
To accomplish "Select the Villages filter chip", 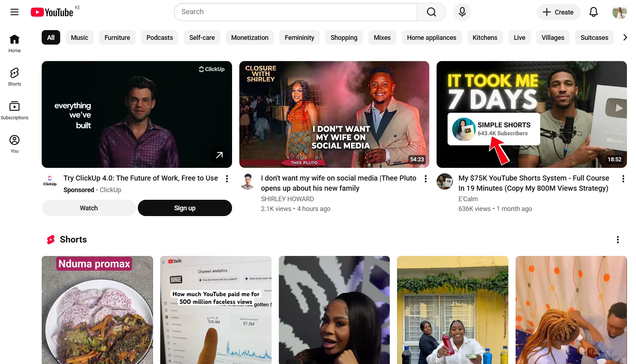I will (553, 37).
